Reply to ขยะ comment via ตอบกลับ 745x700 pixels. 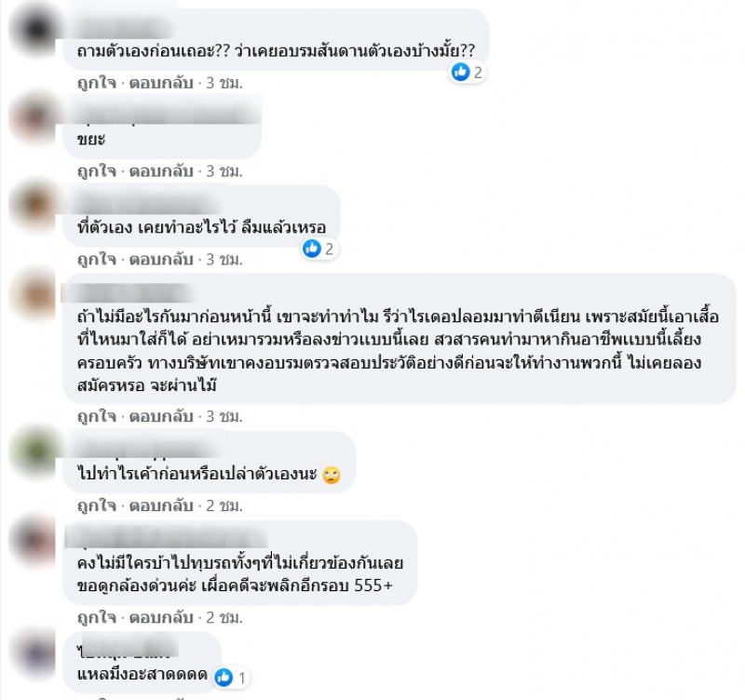pyautogui.click(x=161, y=171)
